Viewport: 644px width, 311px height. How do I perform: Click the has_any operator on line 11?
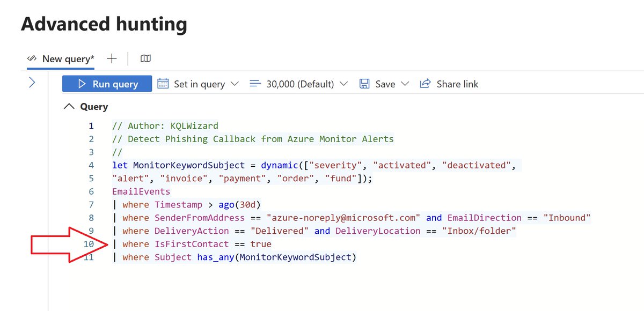point(216,257)
